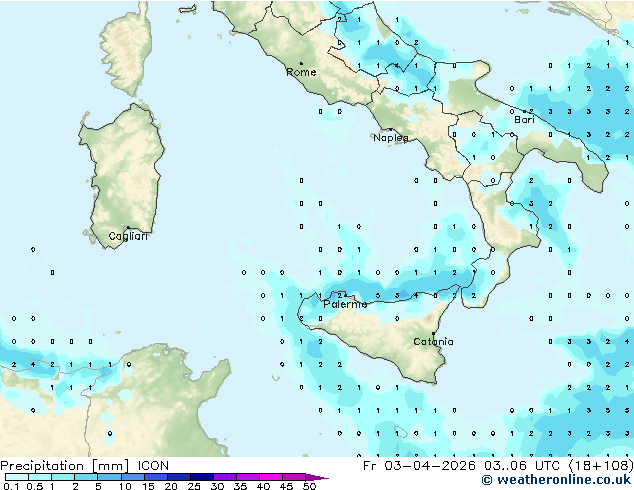This screenshot has height=490, width=634.
Task: Click the Rome city label
Action: tap(301, 72)
